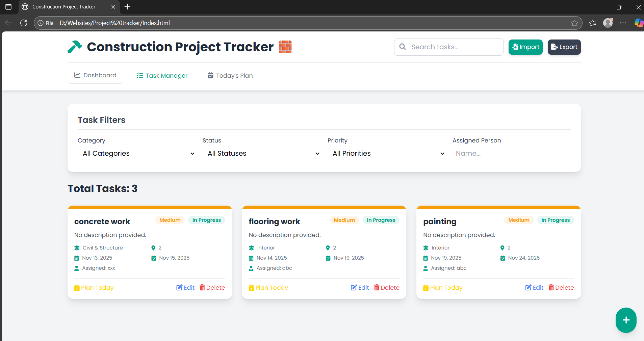
Task: Switch to the Dashboard tab
Action: 95,75
